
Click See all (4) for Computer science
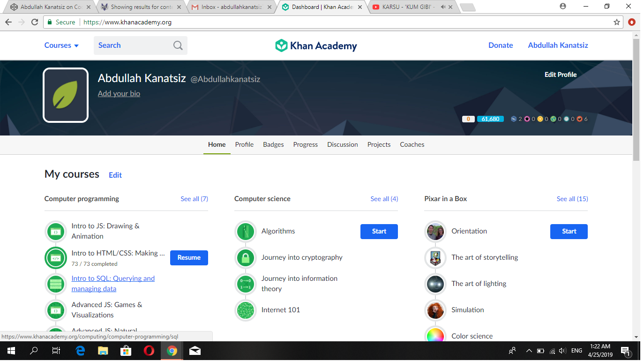coord(384,199)
